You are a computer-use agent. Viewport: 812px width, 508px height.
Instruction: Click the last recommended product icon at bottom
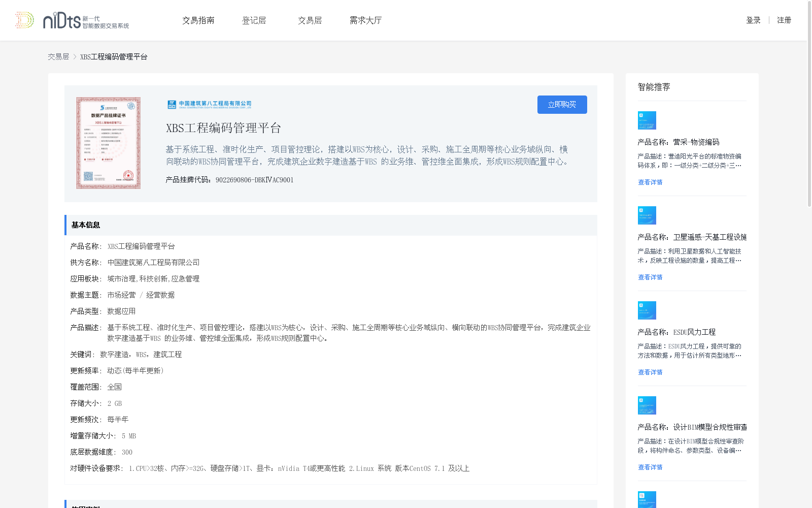coord(647,500)
